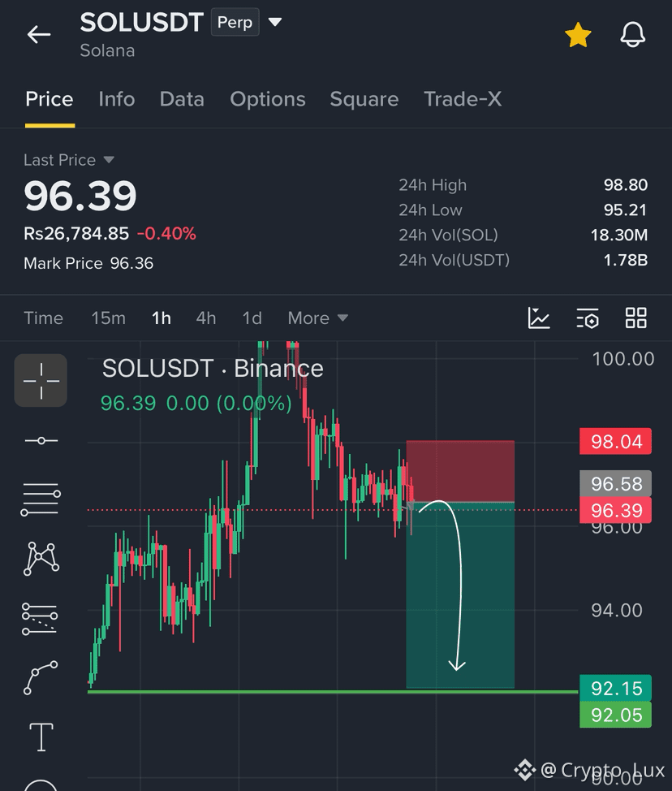The width and height of the screenshot is (672, 791).
Task: Open the grid layout icon
Action: (635, 318)
